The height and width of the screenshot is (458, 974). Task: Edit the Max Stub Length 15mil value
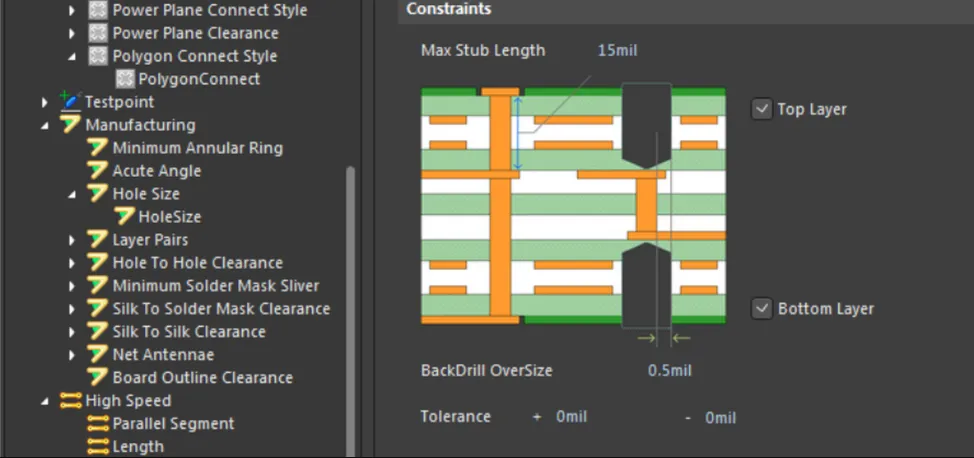coord(617,50)
